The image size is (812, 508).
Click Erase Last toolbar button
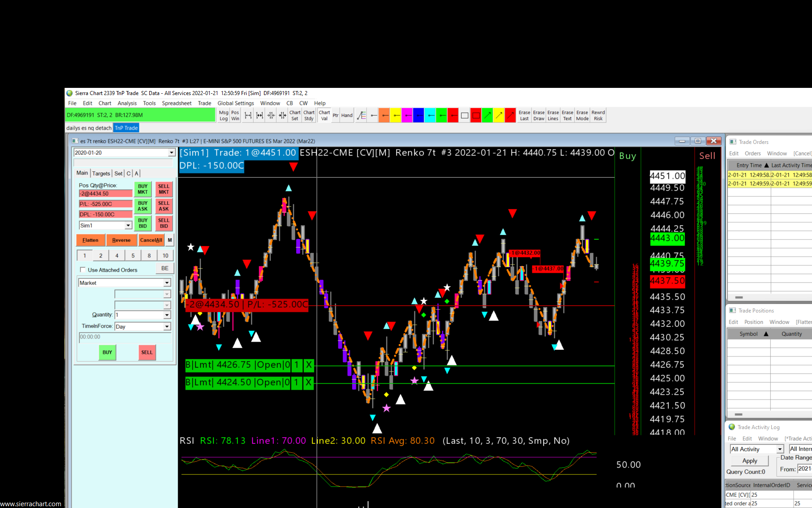point(524,115)
